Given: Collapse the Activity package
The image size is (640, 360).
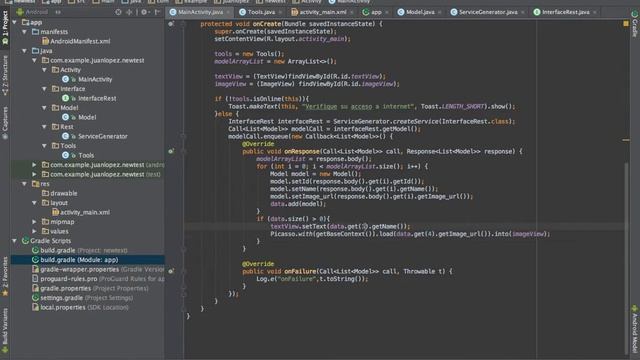Looking at the screenshot, I should [x=44, y=70].
